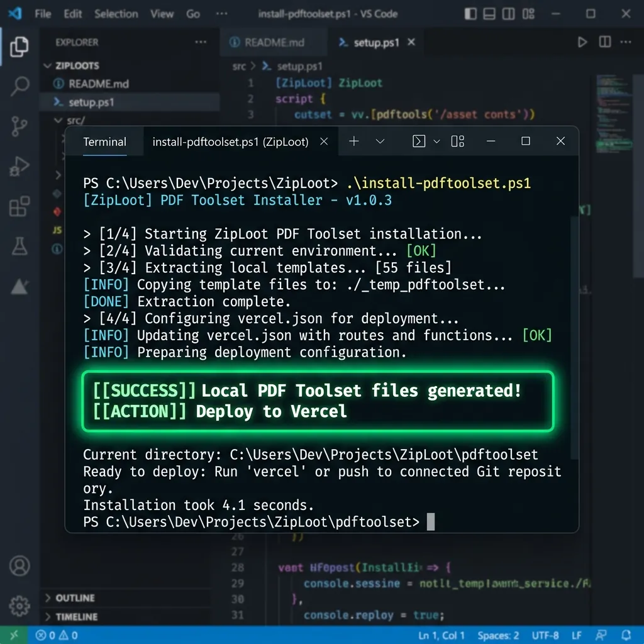Click line number 28 in the editor gutter
Screen dimensions: 644x644
(x=238, y=568)
